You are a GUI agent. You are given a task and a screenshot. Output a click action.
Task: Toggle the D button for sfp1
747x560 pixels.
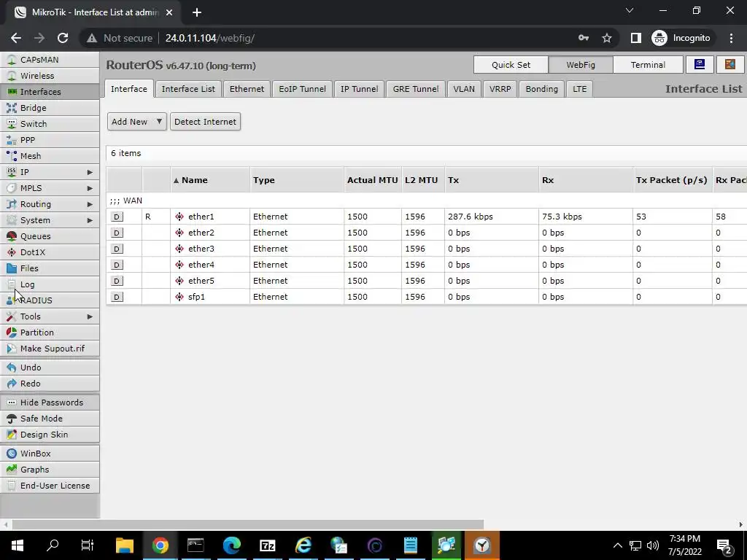117,297
